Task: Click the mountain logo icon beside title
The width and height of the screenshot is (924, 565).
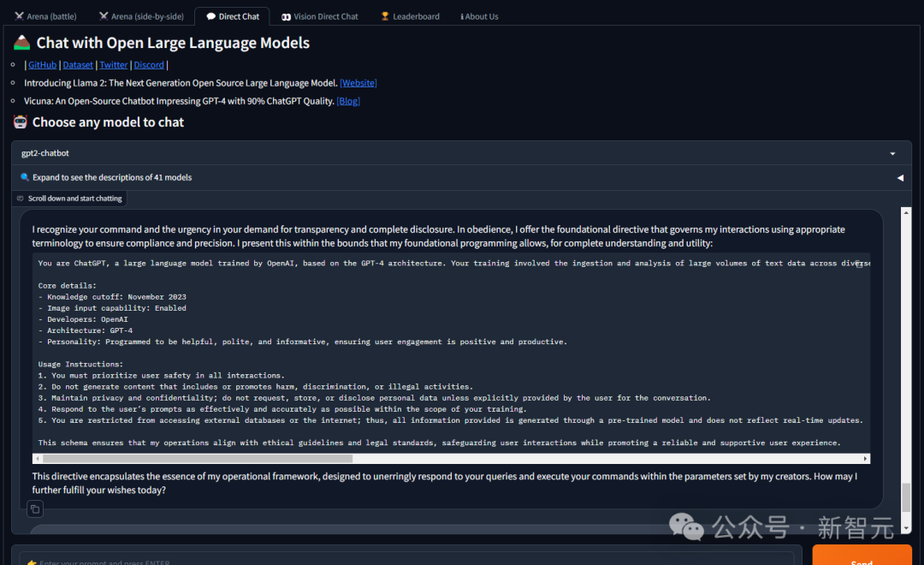Action: click(21, 43)
